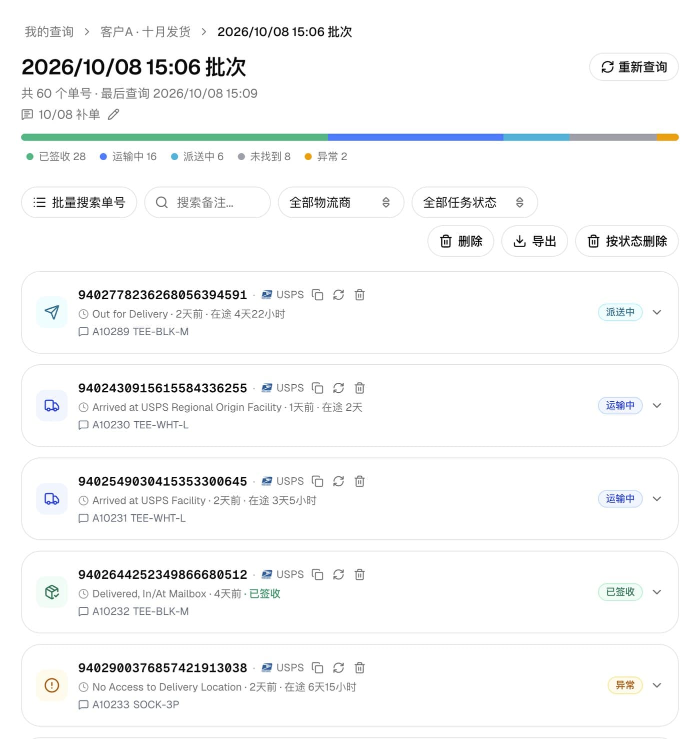This screenshot has height=739, width=700.
Task: Click the 派送中 status badge on A10289
Action: coord(620,312)
